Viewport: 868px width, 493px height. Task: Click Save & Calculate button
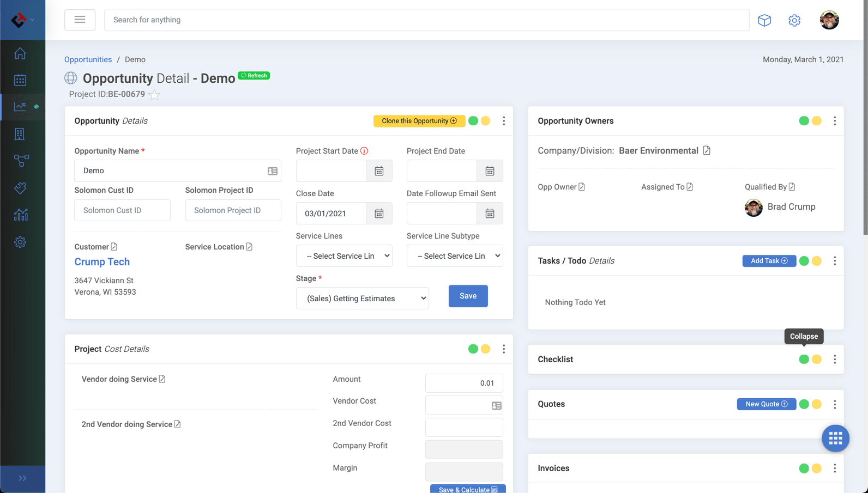[x=468, y=489]
